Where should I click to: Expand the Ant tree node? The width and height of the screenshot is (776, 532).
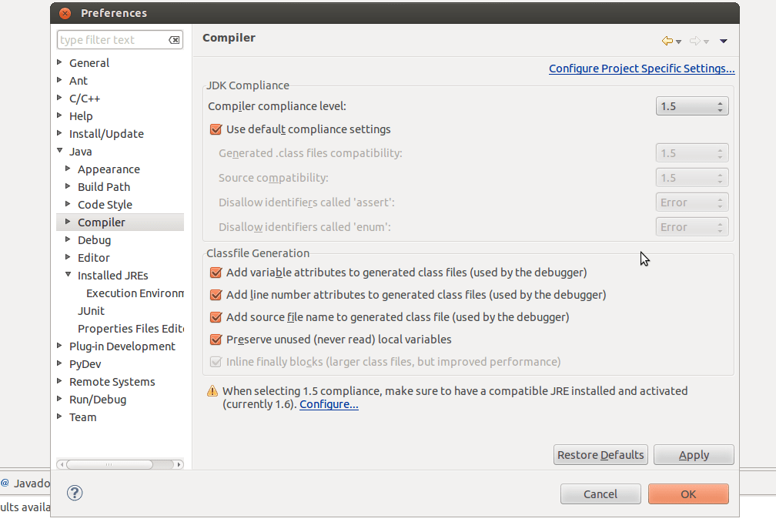pos(59,80)
